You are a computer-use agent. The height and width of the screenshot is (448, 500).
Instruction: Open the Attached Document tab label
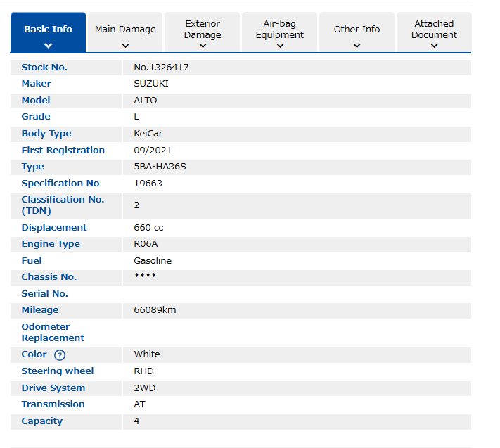[434, 29]
